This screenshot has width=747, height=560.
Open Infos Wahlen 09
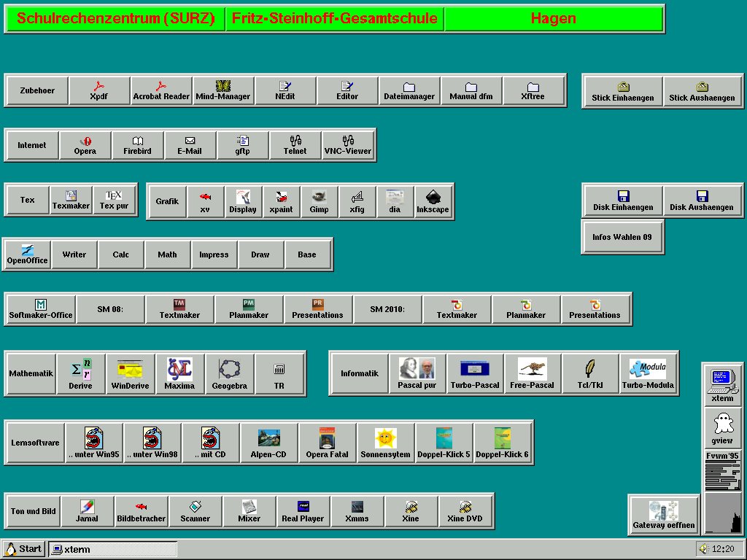pos(622,237)
